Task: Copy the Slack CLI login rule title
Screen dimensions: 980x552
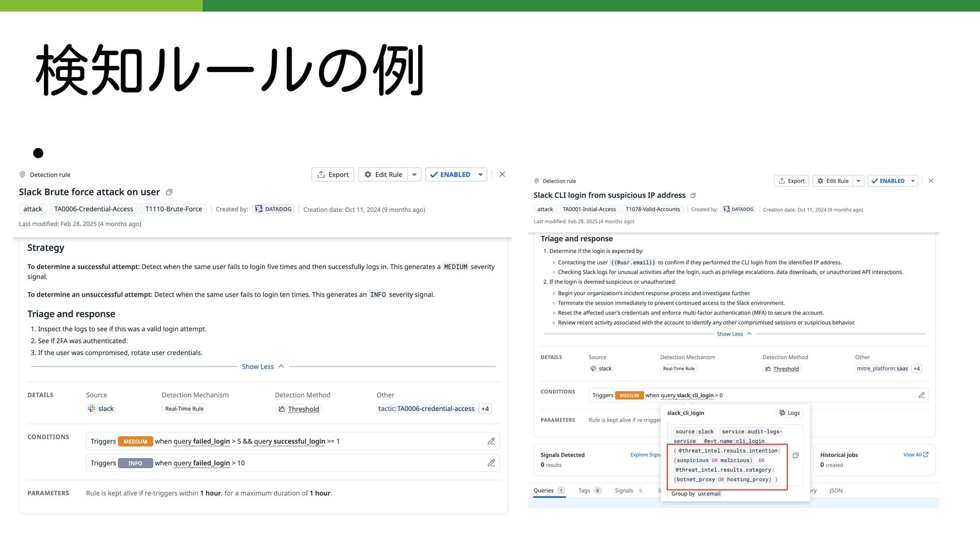Action: coord(693,196)
